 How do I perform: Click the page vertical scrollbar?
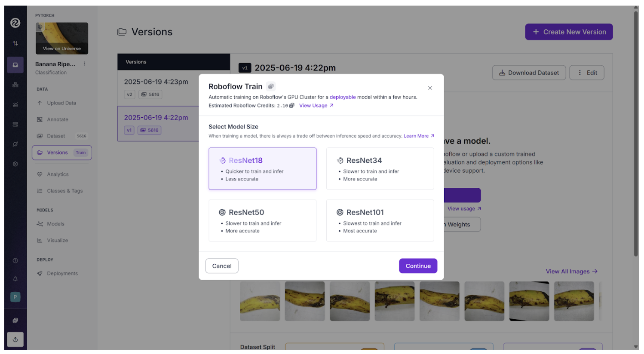[636, 133]
